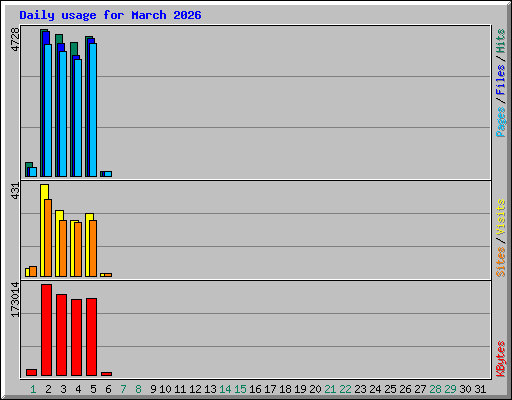Click the 431 axis value
Image resolution: width=512 pixels, height=400 pixels.
[15, 191]
